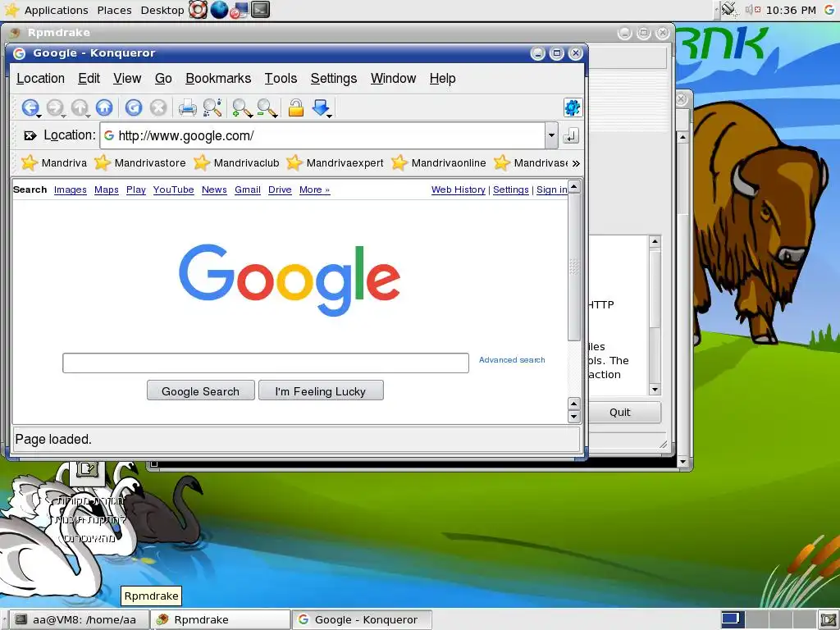The image size is (840, 630).
Task: Click the muted volume tray icon
Action: click(753, 10)
